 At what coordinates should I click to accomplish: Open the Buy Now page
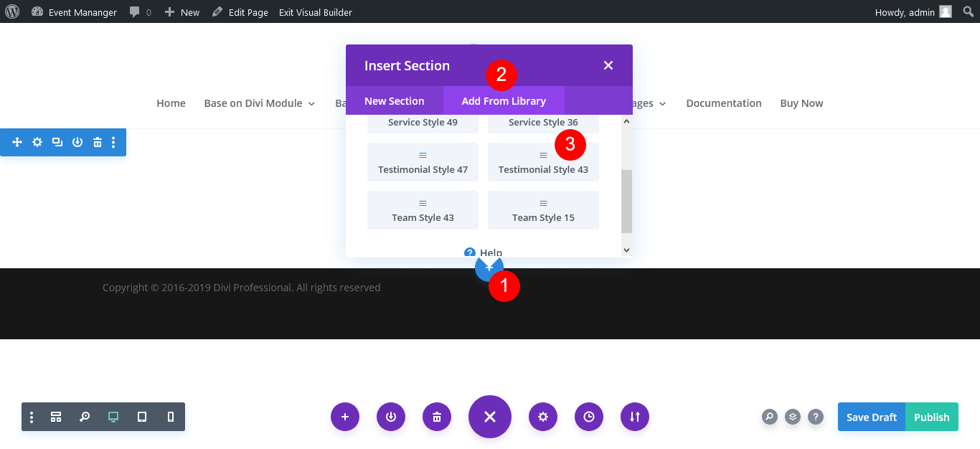pyautogui.click(x=801, y=103)
